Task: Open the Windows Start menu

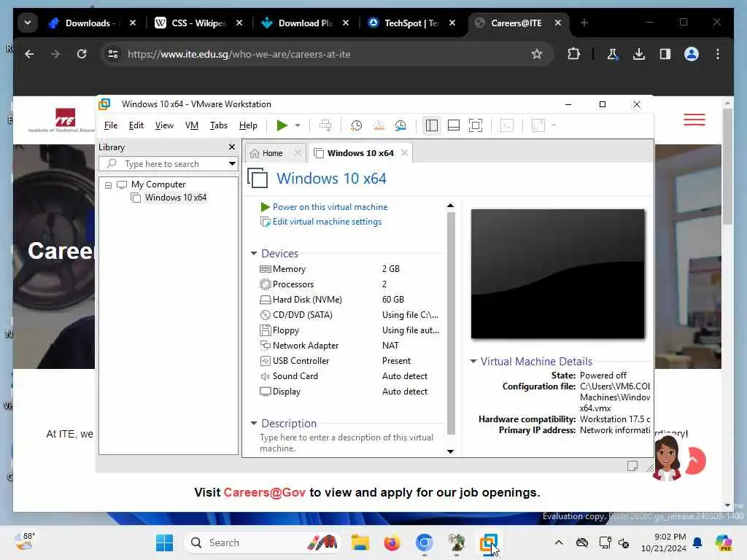Action: click(164, 542)
